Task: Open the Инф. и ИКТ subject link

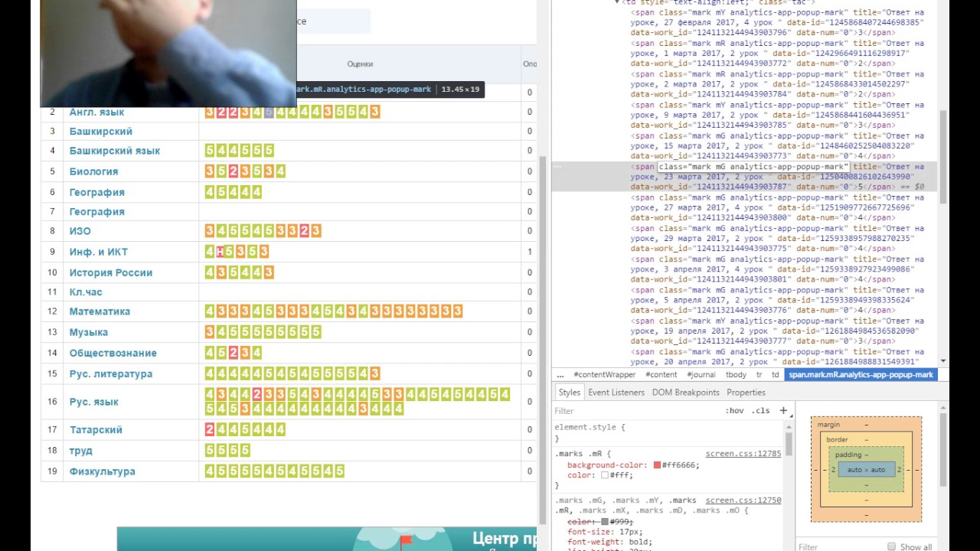Action: (99, 252)
